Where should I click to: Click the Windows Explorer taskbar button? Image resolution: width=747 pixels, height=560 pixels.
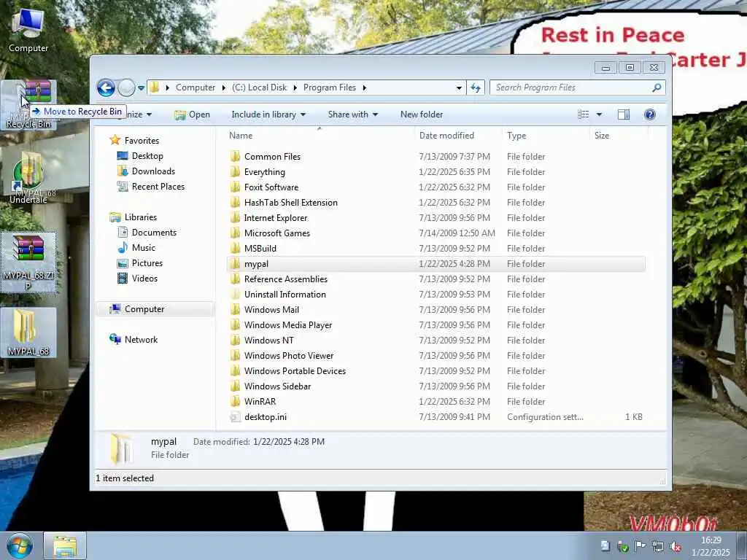click(x=65, y=545)
